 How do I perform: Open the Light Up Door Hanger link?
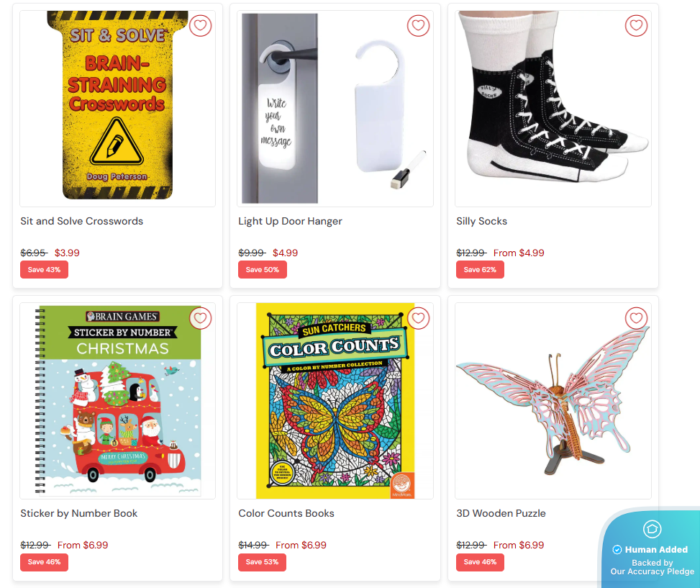290,221
